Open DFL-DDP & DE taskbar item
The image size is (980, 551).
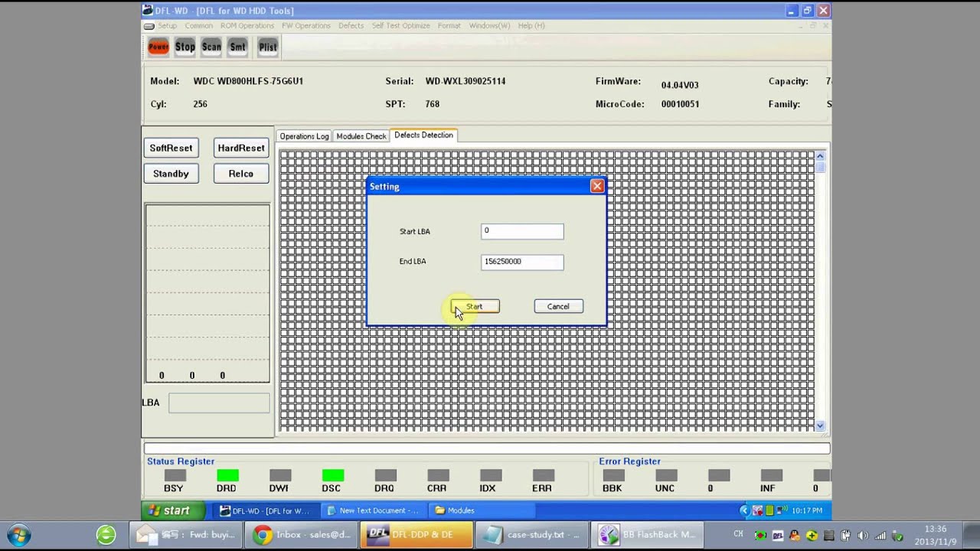[416, 535]
